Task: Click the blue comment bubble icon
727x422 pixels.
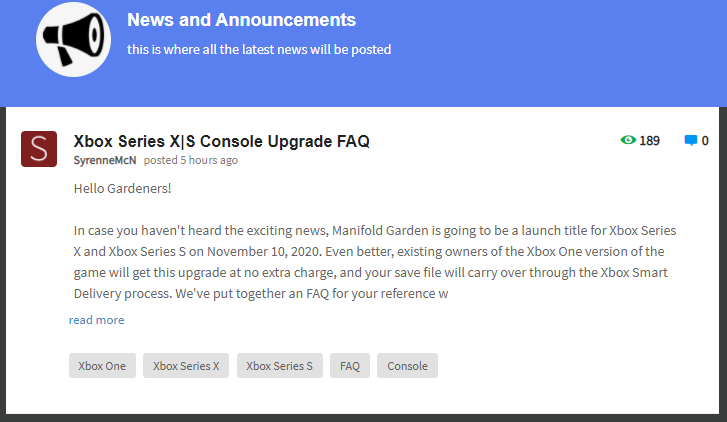Action: tap(690, 141)
